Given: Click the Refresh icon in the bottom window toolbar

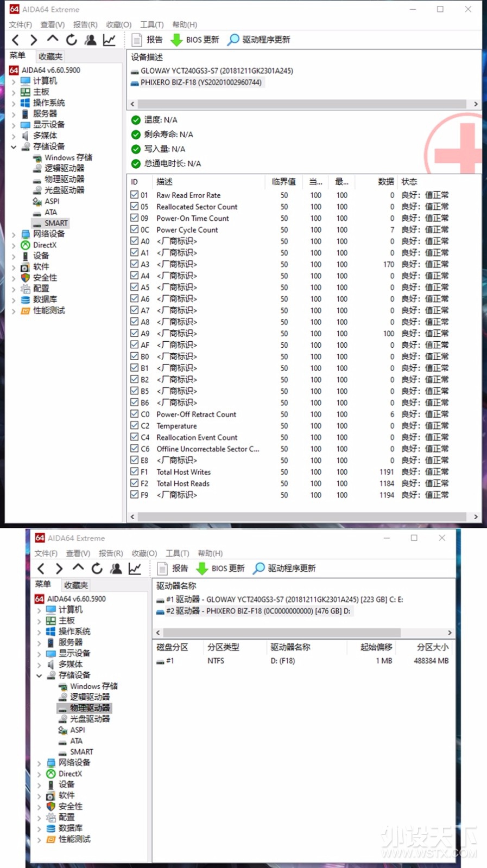Looking at the screenshot, I should coord(97,568).
